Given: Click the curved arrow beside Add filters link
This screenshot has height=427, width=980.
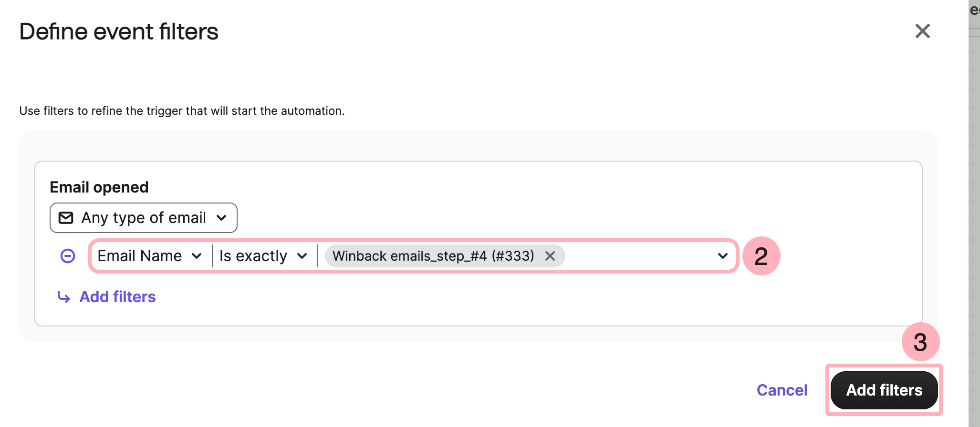Looking at the screenshot, I should (x=63, y=297).
